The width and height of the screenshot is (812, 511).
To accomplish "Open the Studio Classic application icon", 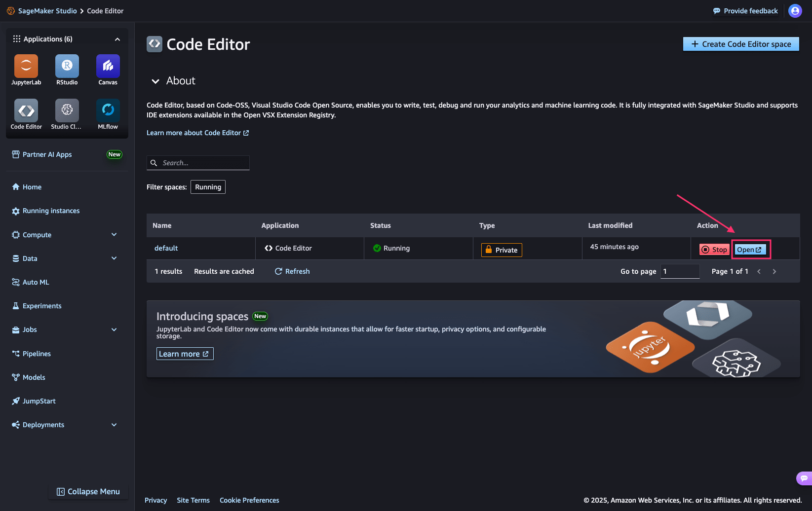I will [67, 110].
